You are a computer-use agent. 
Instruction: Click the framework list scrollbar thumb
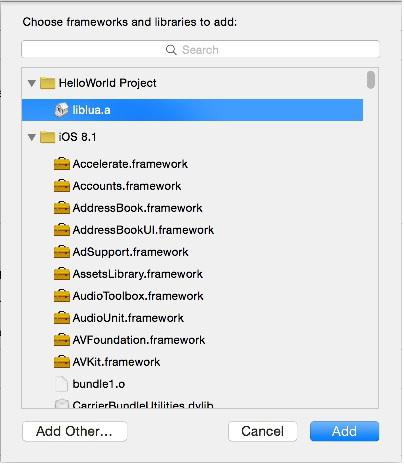(371, 80)
